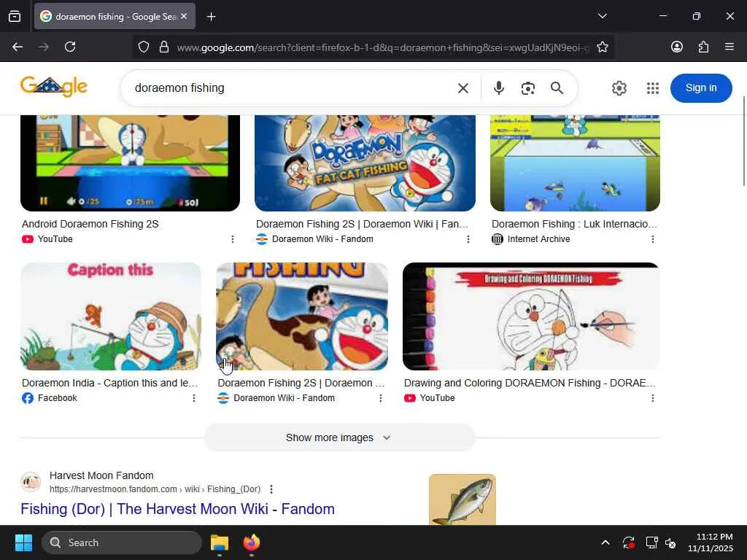Expand Show more images
The image size is (747, 560).
[339, 437]
